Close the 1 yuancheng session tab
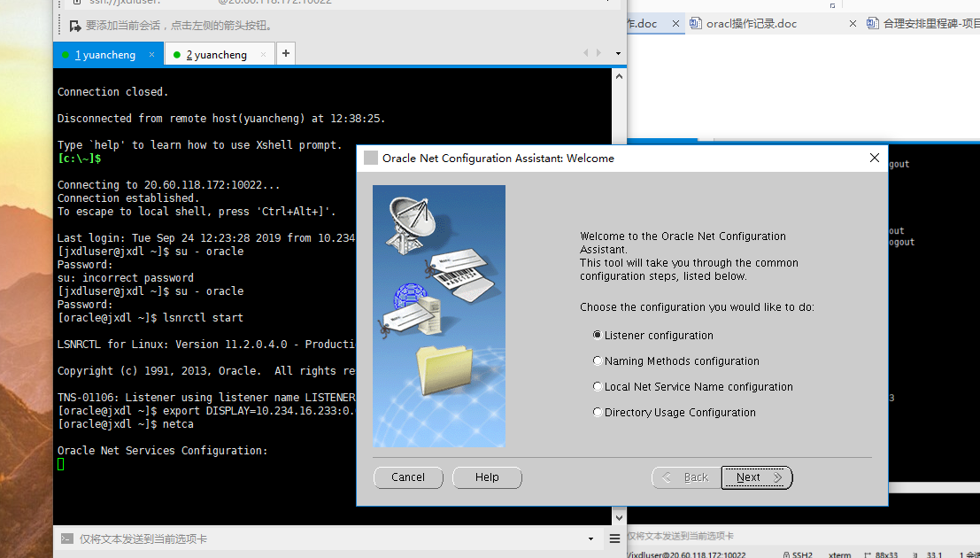This screenshot has width=980, height=558. [152, 55]
